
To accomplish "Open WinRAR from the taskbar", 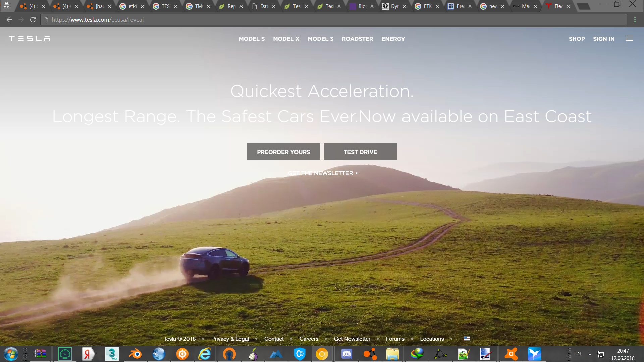I will pos(40,354).
